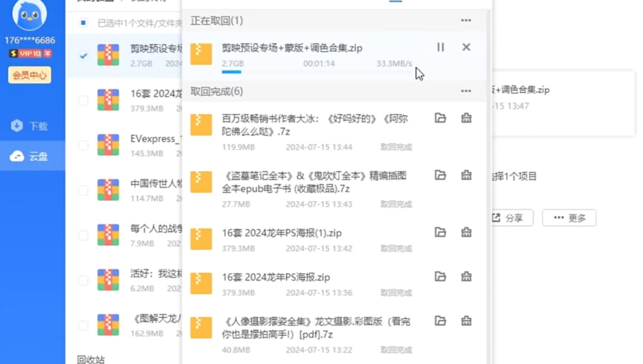Click the 16套 2024龙 archive icon in list
The width and height of the screenshot is (643, 364).
coord(108,100)
